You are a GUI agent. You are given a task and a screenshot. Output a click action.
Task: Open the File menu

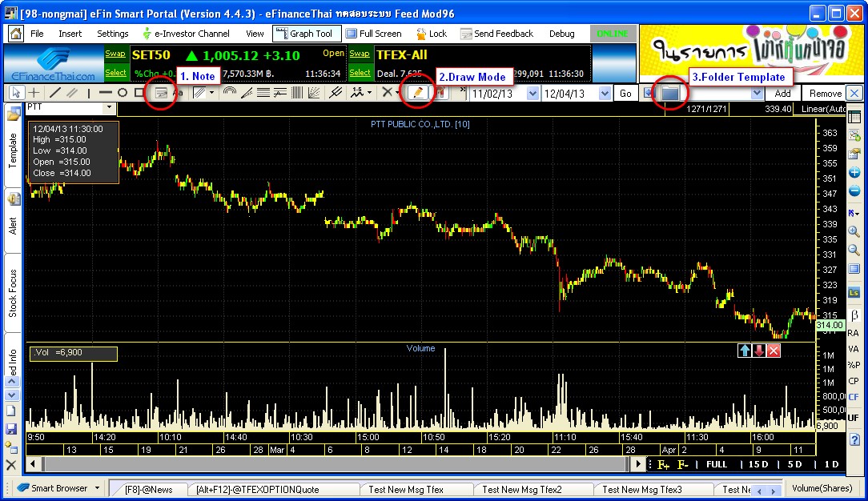pos(37,34)
